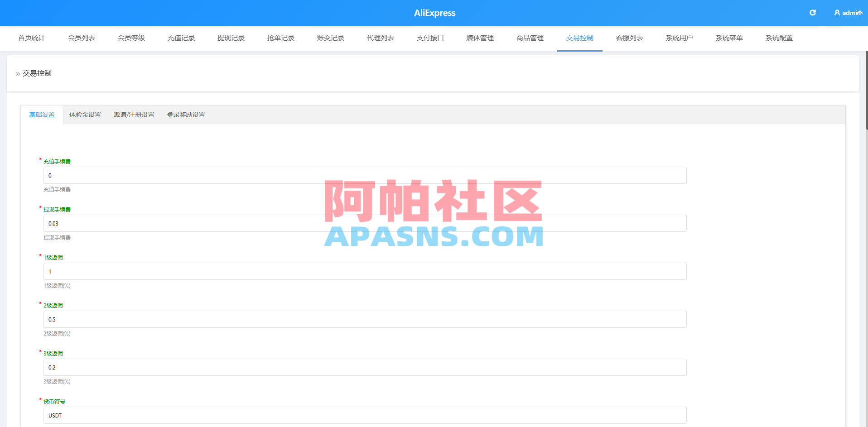Go to 会员列表 page
This screenshot has width=868, height=427.
[82, 38]
